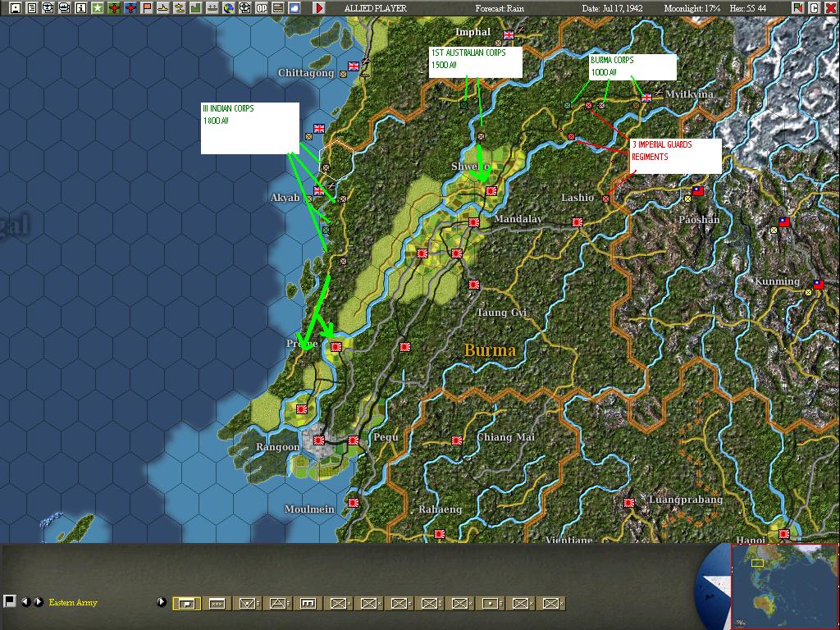Click the Hex coordinates readout
The image size is (840, 630).
point(748,8)
